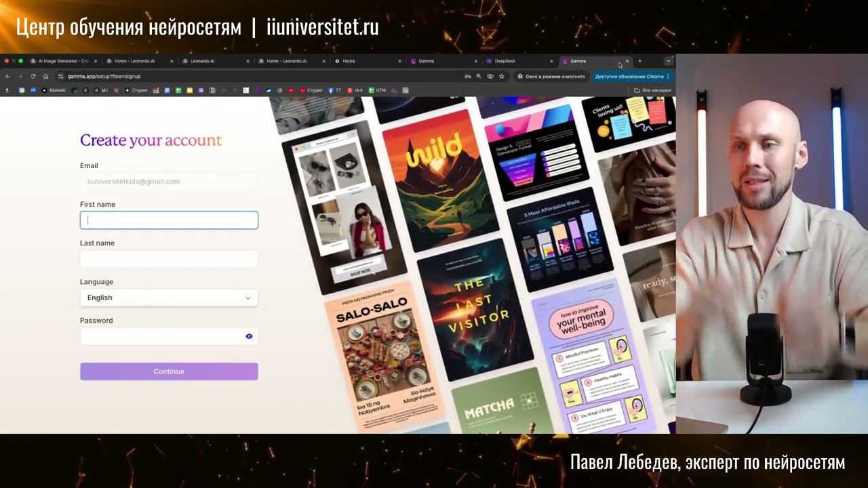Click the password key icon in address bar
Screen dimensions: 868x488
point(467,77)
